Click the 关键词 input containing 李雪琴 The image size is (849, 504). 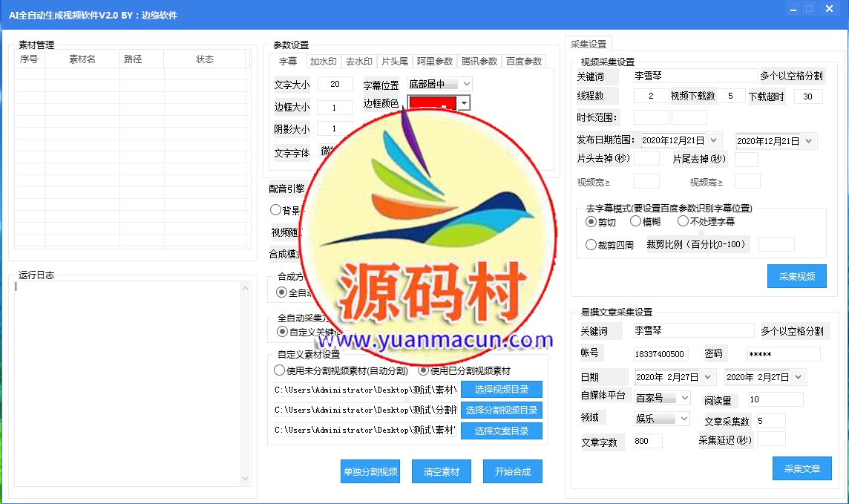tap(694, 75)
